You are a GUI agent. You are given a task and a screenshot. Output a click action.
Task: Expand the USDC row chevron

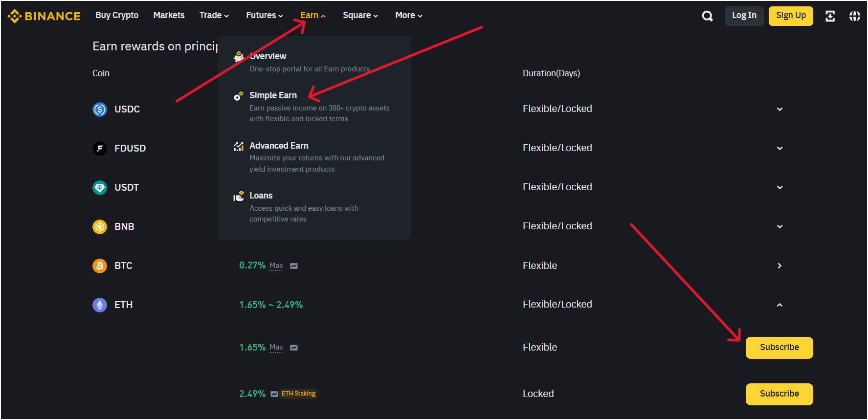click(x=779, y=109)
